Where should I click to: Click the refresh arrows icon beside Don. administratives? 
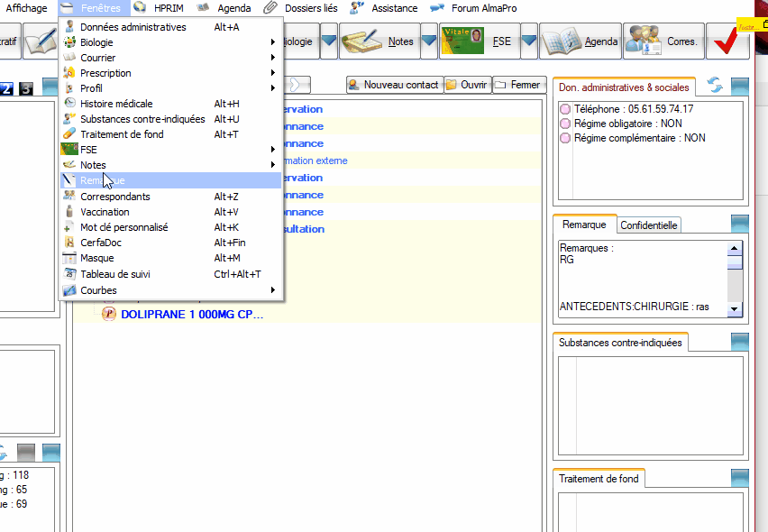click(715, 86)
